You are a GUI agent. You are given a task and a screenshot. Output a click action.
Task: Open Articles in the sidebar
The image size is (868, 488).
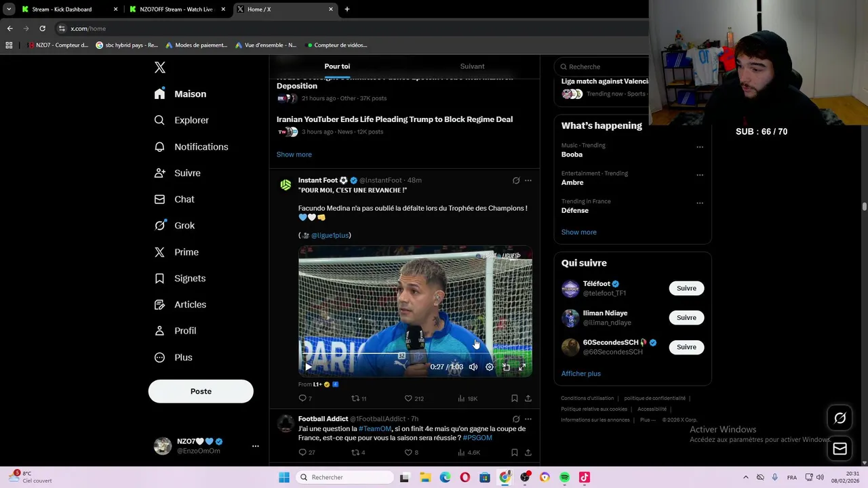pos(180,304)
